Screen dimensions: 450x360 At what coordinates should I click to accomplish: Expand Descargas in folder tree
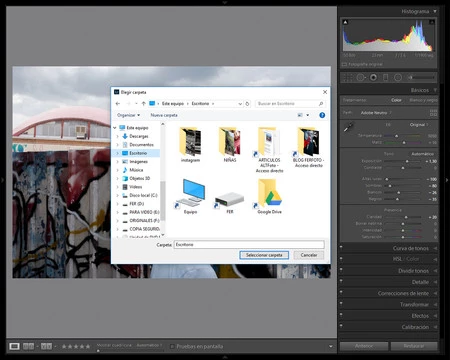[x=117, y=136]
